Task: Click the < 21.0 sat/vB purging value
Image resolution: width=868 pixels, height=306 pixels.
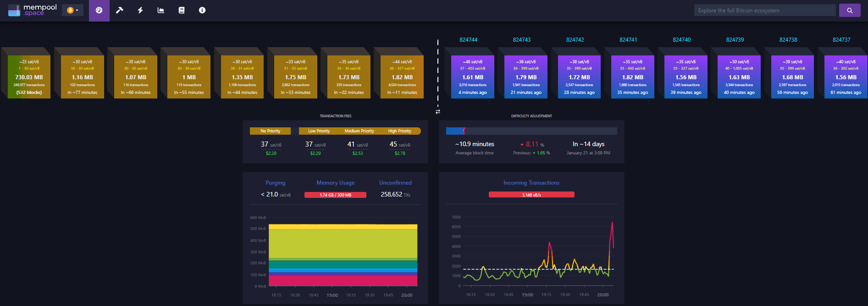Action: [x=276, y=194]
